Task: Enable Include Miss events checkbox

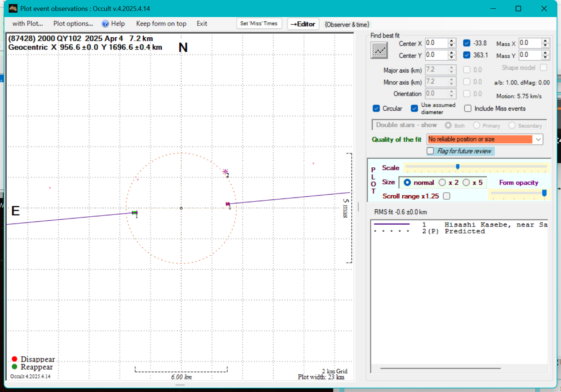Action: 468,109
